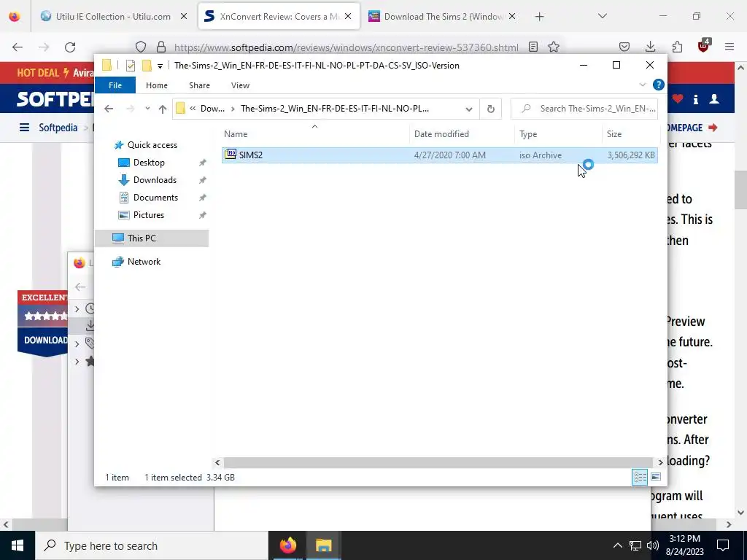
Task: Click the Softpedia user account icon
Action: pyautogui.click(x=714, y=99)
